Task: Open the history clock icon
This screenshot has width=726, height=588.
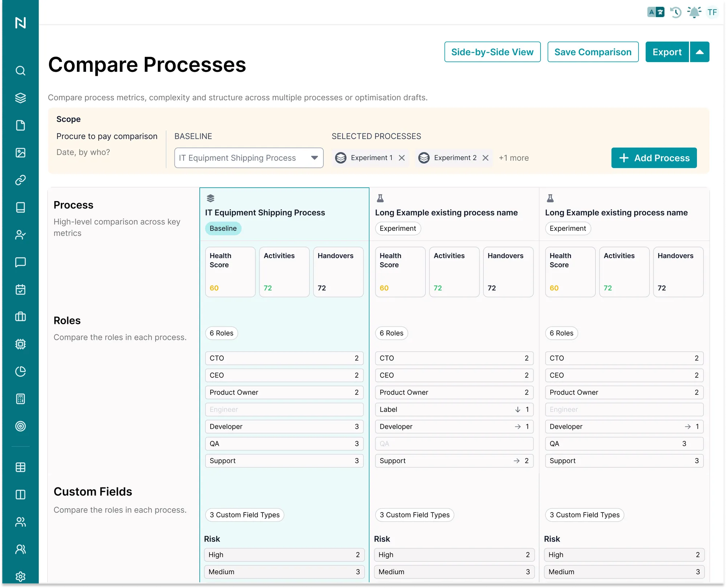Action: click(x=676, y=12)
